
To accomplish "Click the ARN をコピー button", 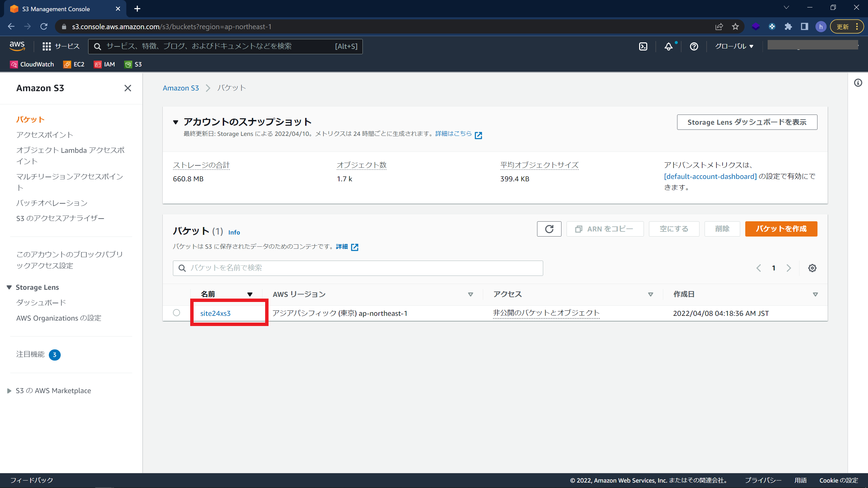I will (605, 229).
